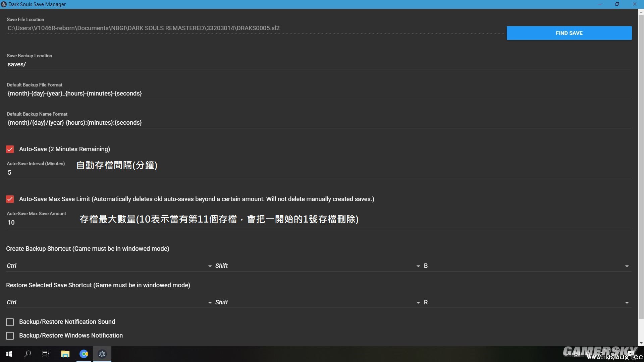Open the Shift dropdown for Restore Selected Save
This screenshot has height=362, width=644.
tap(318, 302)
